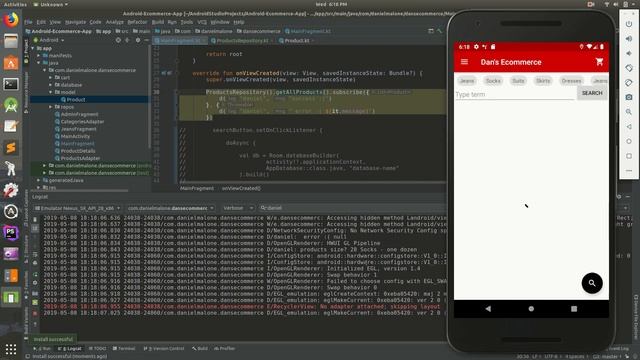The image size is (640, 360).
Task: Select the Dresses category chip
Action: point(571,81)
